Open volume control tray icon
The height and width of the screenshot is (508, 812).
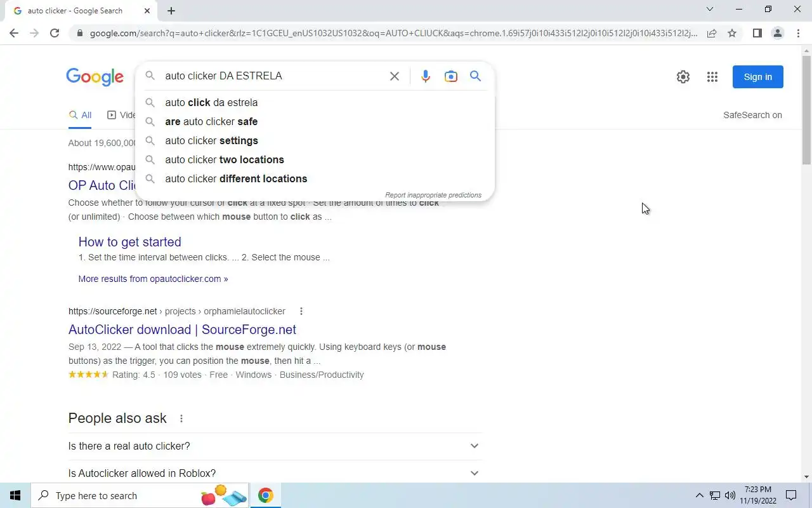point(730,495)
